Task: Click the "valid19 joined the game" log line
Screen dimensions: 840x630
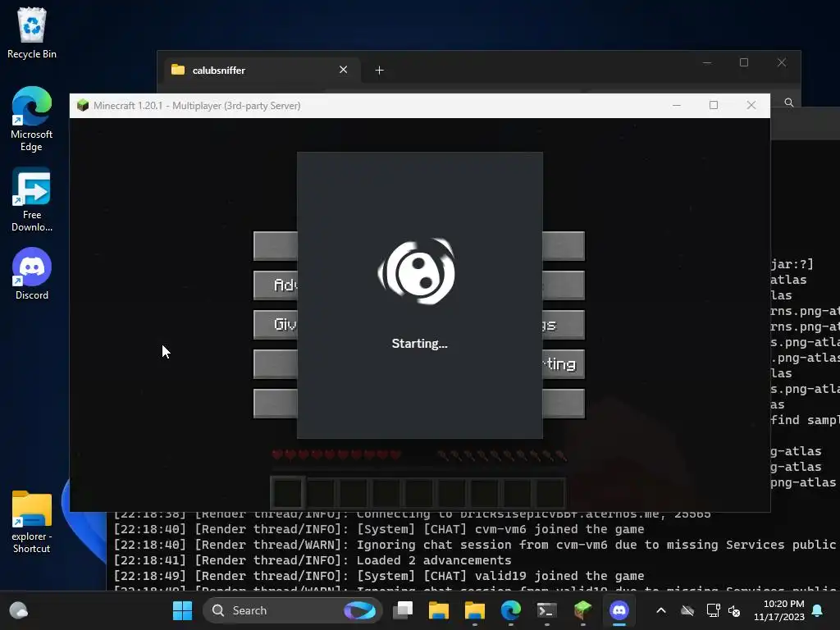Action: (x=379, y=576)
